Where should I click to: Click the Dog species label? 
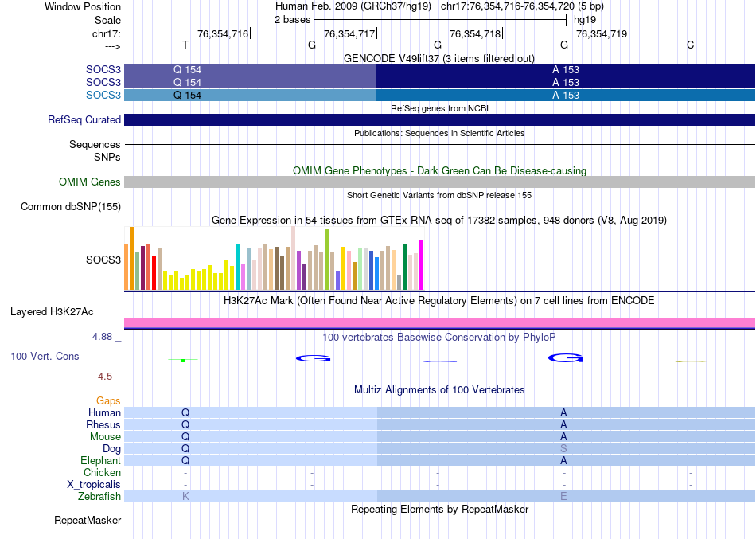coord(111,449)
